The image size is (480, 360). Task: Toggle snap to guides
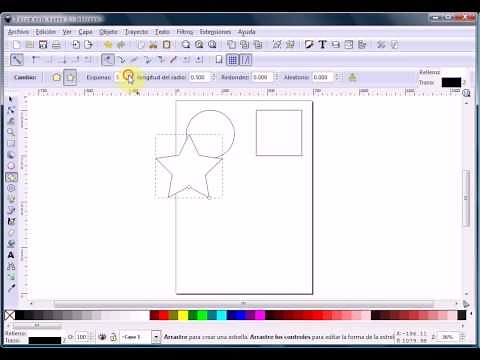(246, 60)
